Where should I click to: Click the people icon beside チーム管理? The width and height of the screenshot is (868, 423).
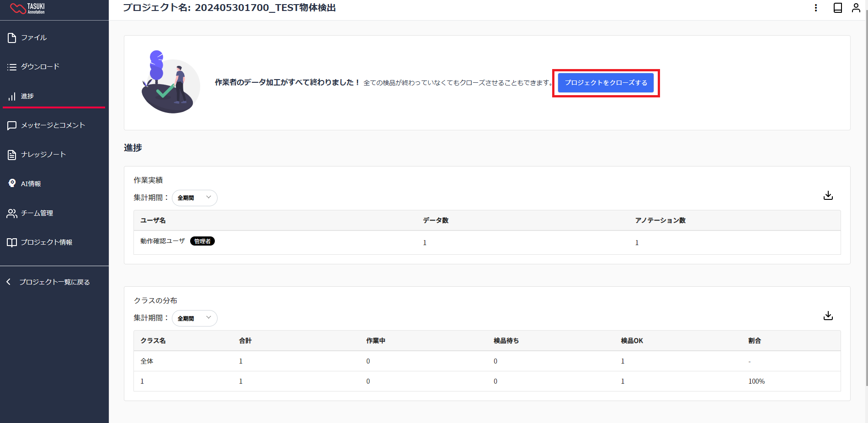coord(12,214)
